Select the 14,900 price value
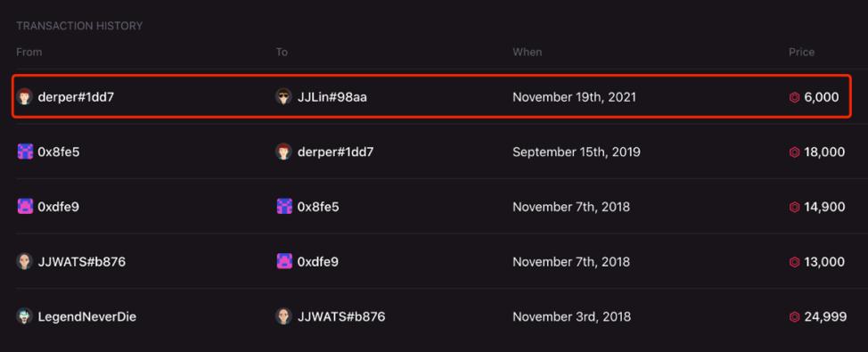The width and height of the screenshot is (868, 352). click(824, 207)
